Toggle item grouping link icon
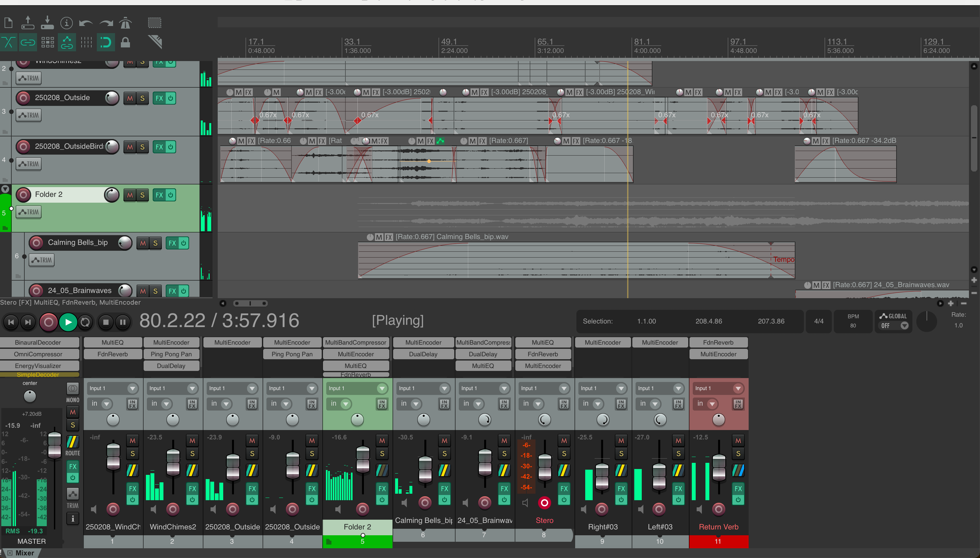980x558 pixels. [x=28, y=42]
